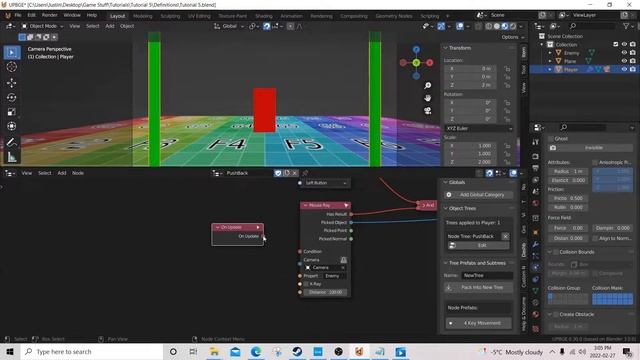This screenshot has height=360, width=640.
Task: Adjust the Distance field in Mouse Ray node
Action: click(x=325, y=292)
